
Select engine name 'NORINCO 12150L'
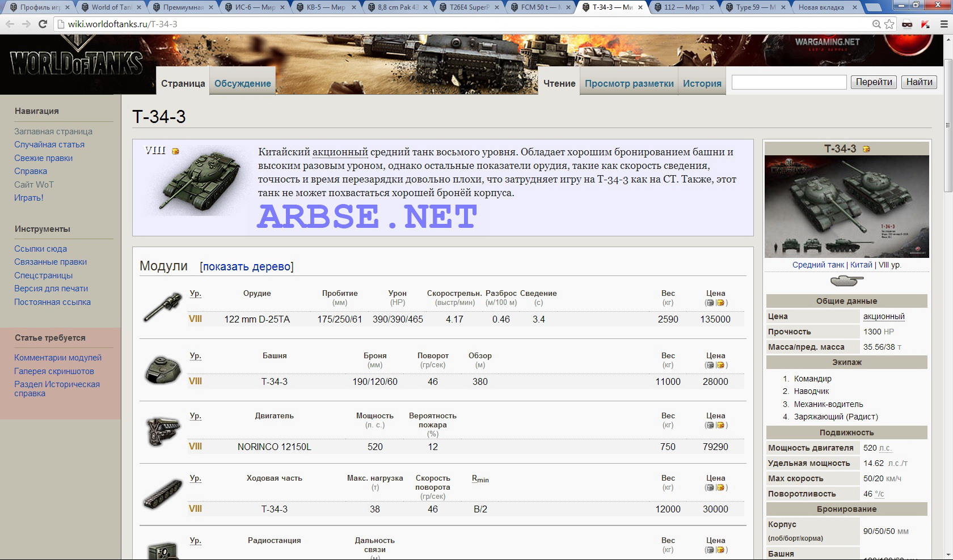pyautogui.click(x=275, y=447)
